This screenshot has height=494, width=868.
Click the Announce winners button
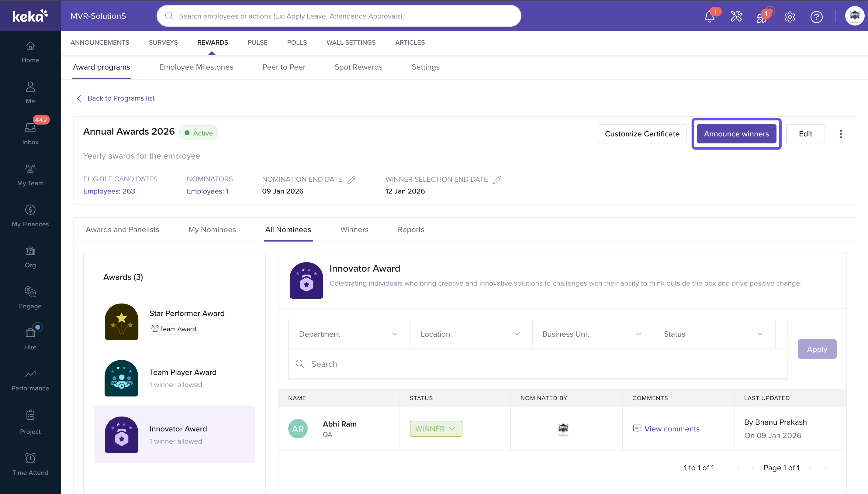point(736,134)
